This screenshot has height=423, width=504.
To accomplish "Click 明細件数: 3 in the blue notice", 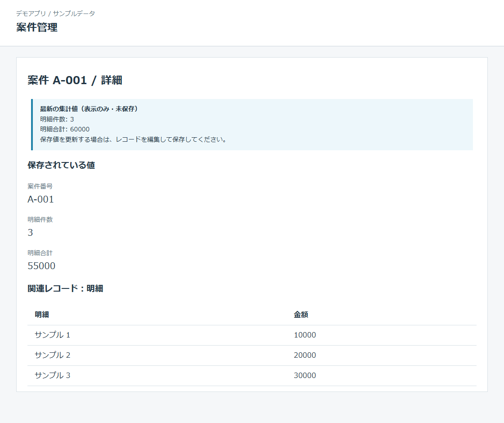I will 57,119.
